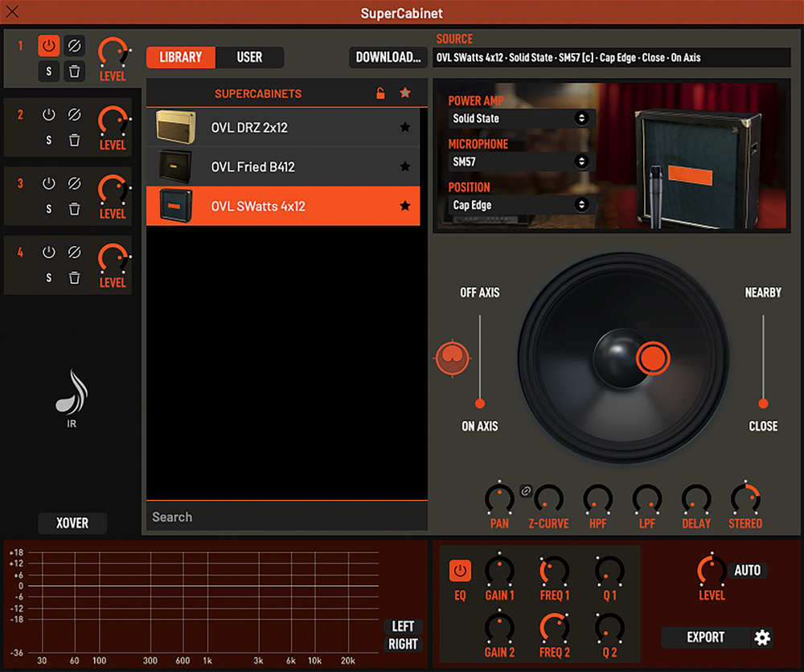Screen dimensions: 804x672
Task: Delete slot 2 using its trash icon
Action: click(x=74, y=140)
